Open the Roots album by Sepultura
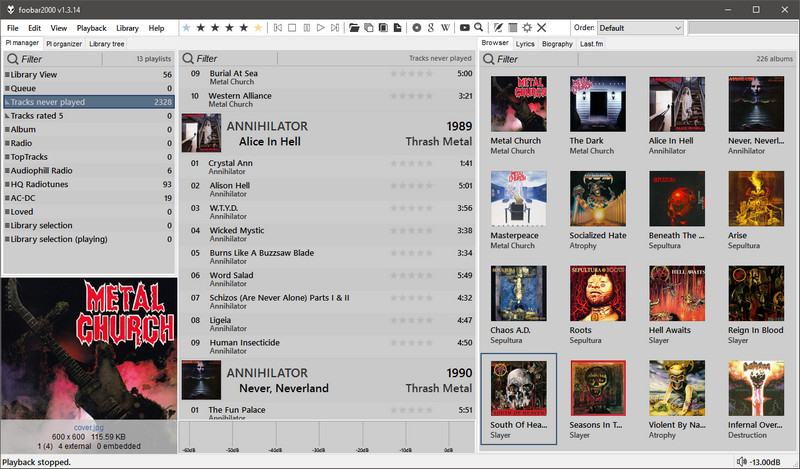The height and width of the screenshot is (469, 800). click(x=597, y=293)
